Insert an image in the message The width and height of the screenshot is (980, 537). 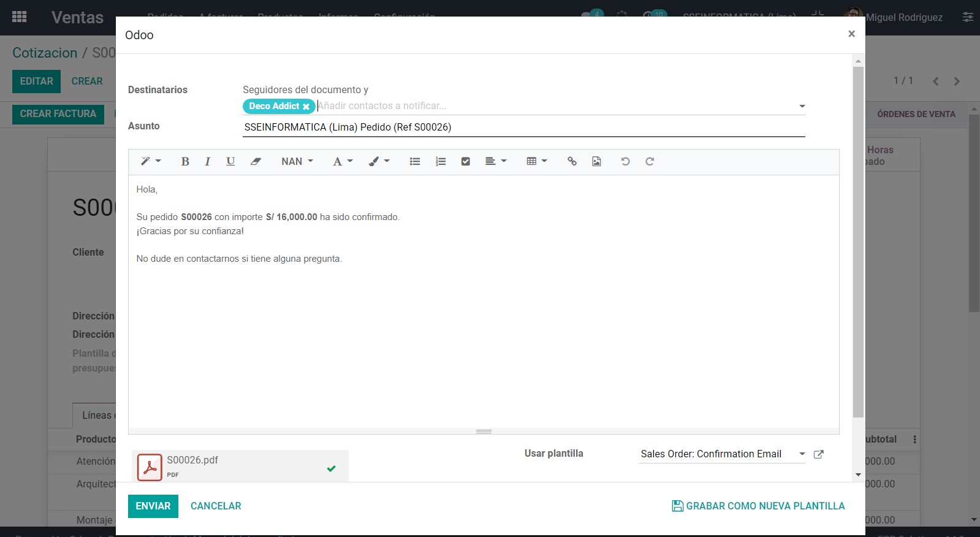[596, 161]
